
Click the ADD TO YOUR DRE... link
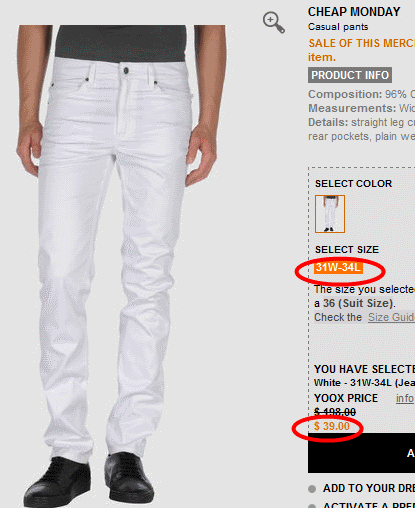[369, 488]
